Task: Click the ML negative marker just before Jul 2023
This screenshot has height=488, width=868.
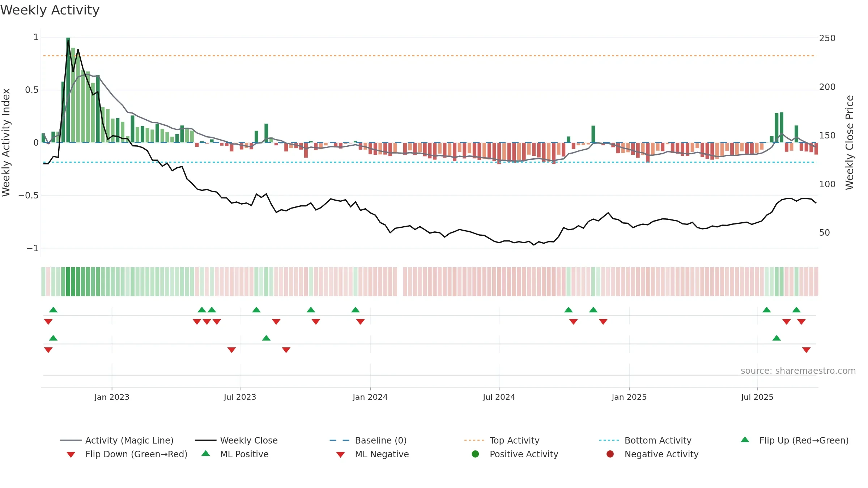Action: click(x=232, y=350)
